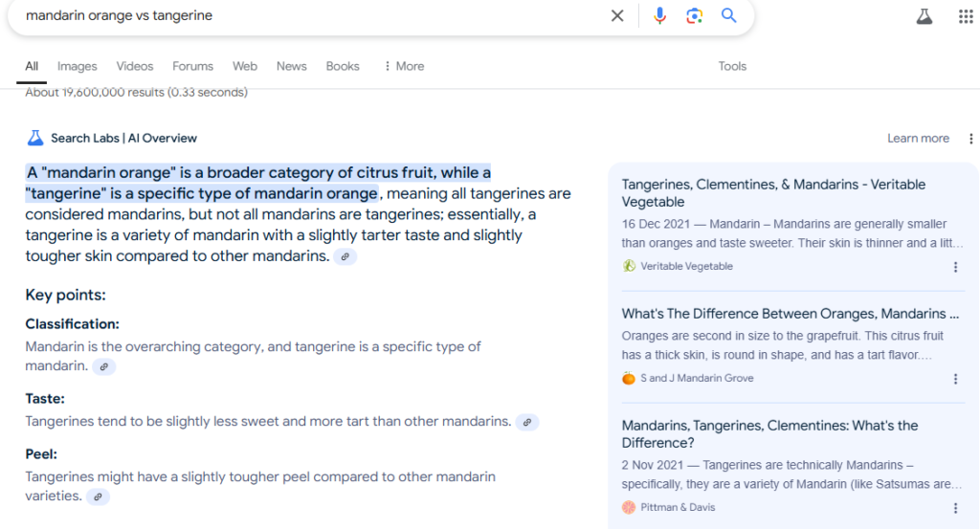Image resolution: width=980 pixels, height=529 pixels.
Task: Click source link icon under Peel
Action: point(98,496)
